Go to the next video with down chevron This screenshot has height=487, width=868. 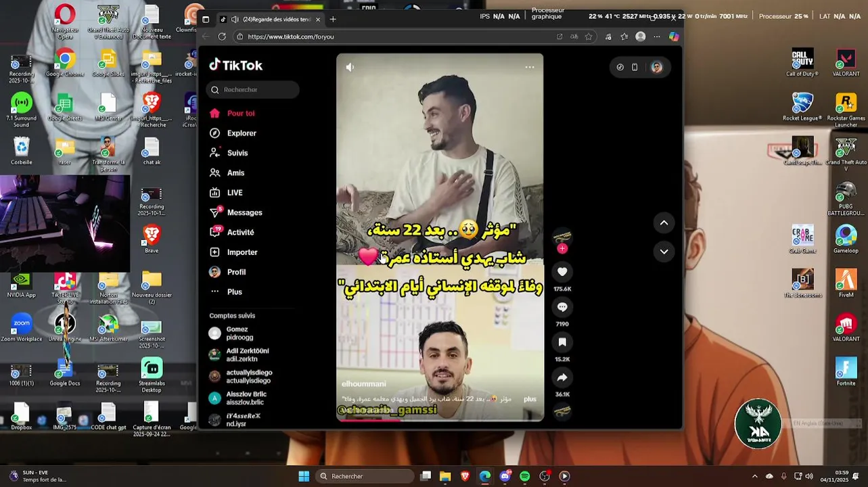pos(664,252)
